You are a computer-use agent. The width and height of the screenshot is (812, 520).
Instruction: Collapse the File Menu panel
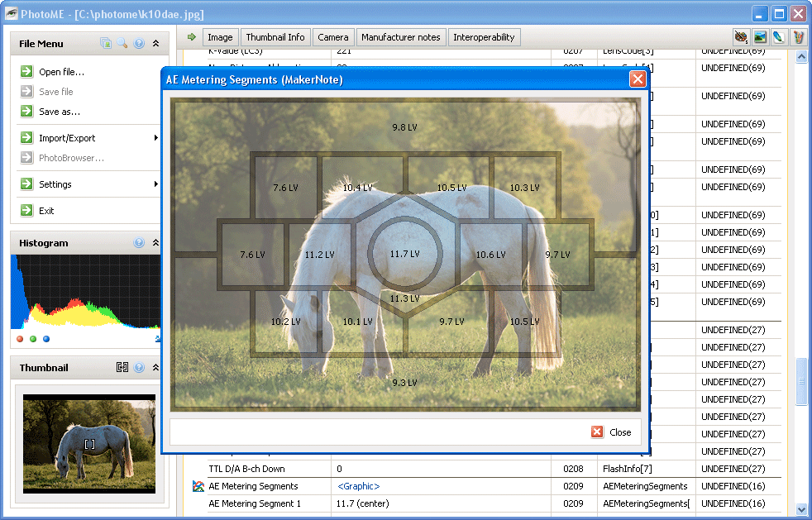[156, 44]
